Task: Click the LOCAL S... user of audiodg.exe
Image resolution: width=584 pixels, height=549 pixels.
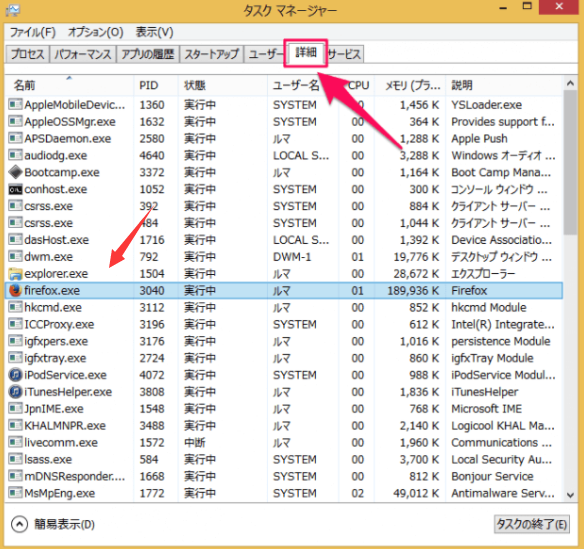Action: 301,155
